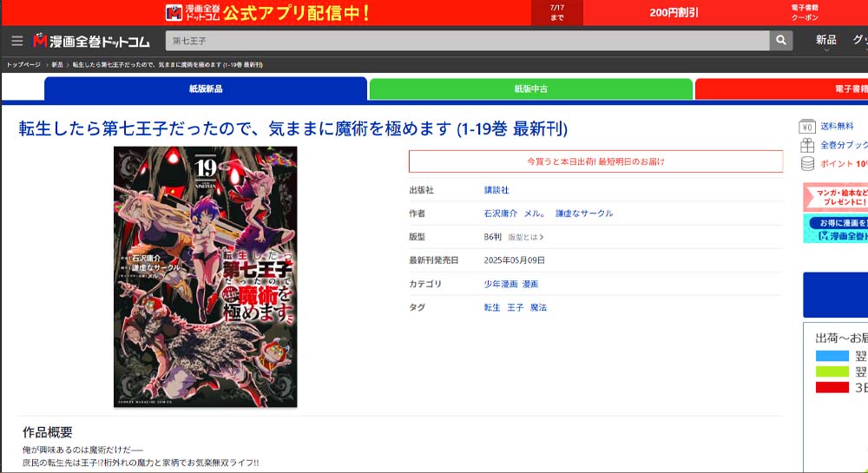Click the gift box bookcover icon
Screen dimensions: 868x473
pyautogui.click(x=807, y=146)
